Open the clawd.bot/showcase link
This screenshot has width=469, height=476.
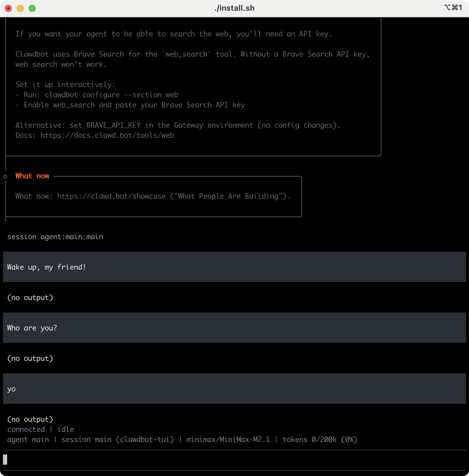111,196
